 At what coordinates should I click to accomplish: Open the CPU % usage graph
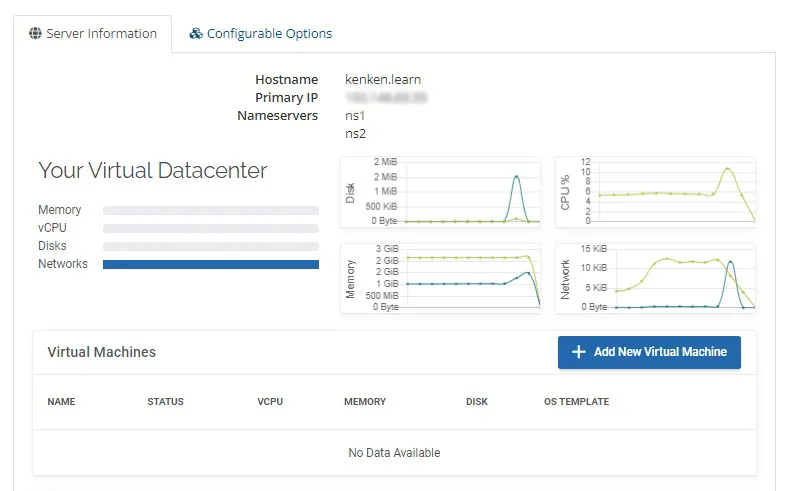point(655,192)
